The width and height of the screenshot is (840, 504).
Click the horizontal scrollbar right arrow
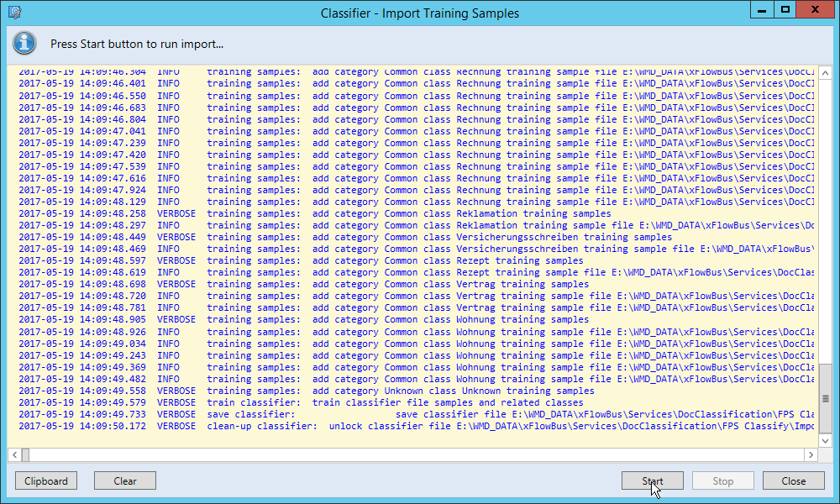coord(811,454)
